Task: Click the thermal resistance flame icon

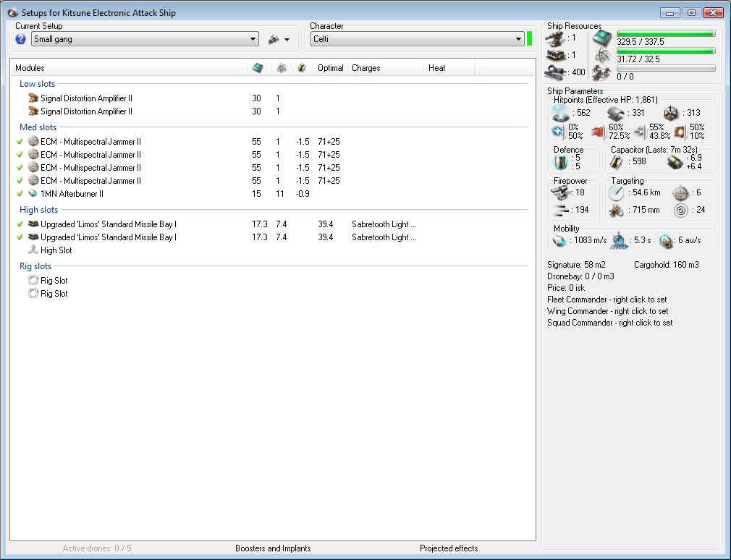Action: point(598,132)
